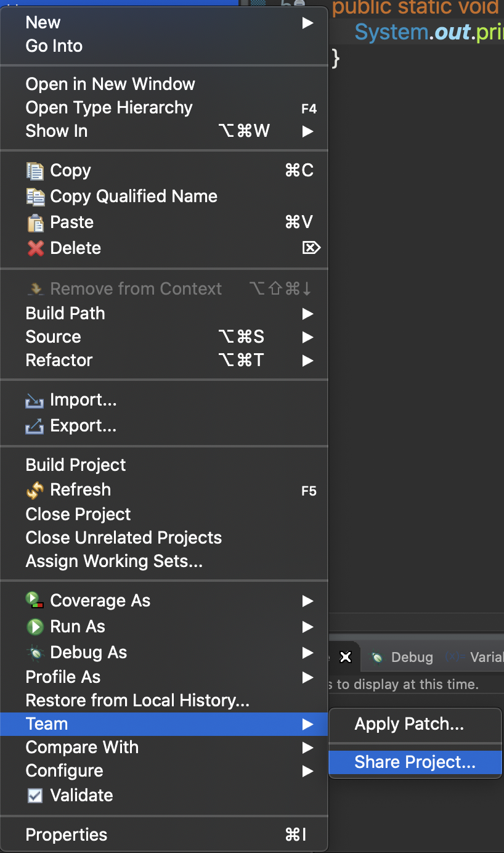Screen dimensions: 504x853
Task: Expand the New submenu arrow
Action: pos(307,23)
